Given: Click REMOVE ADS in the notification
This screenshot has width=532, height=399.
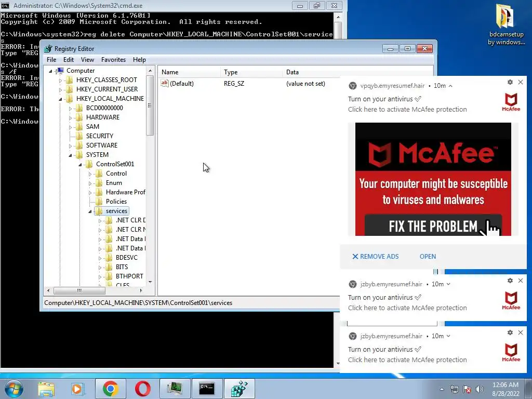Looking at the screenshot, I should [x=375, y=257].
